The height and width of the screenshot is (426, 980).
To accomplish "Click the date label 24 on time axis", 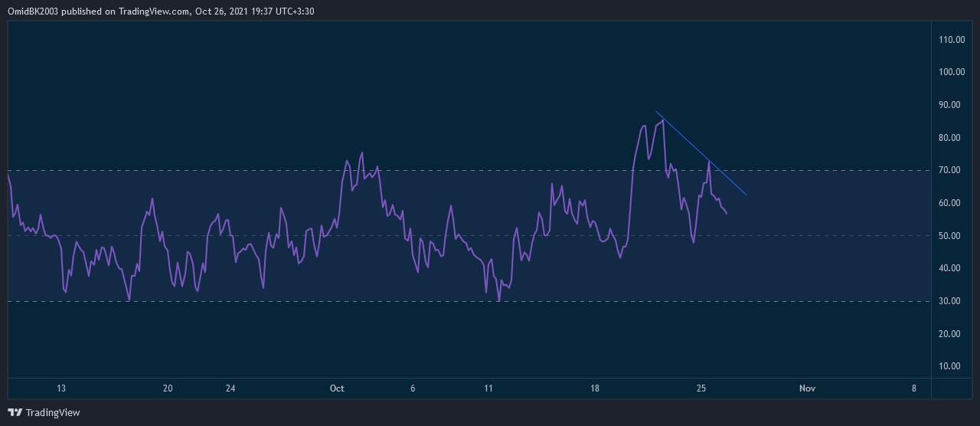I will [230, 388].
